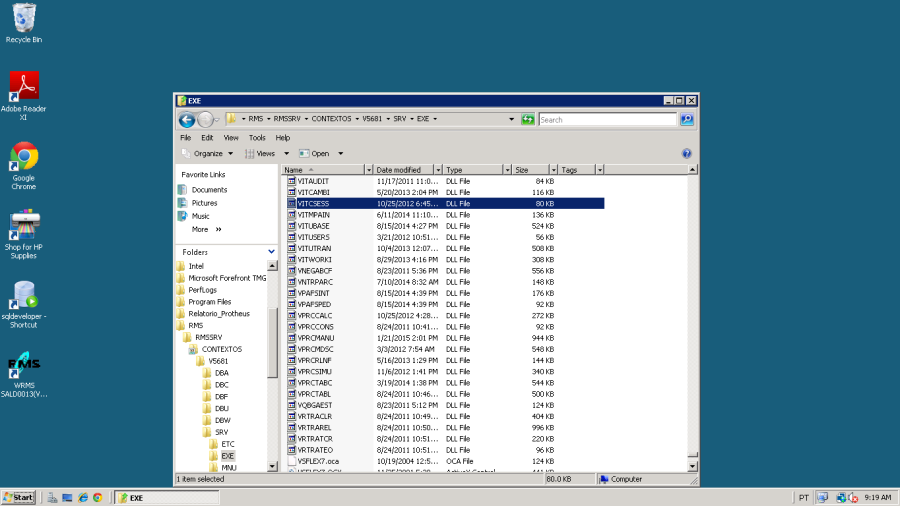Click the EXE taskbar button

click(x=166, y=498)
